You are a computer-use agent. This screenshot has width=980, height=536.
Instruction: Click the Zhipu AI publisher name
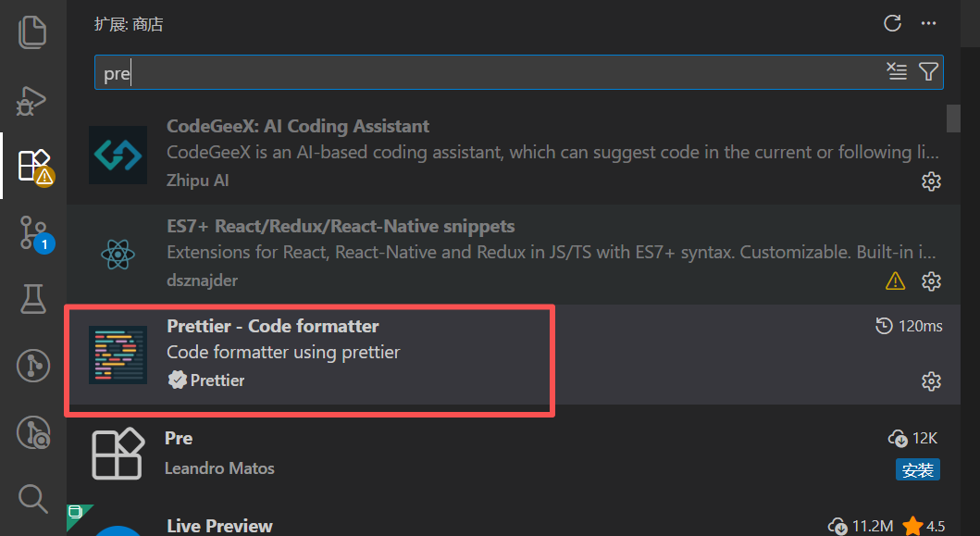197,181
